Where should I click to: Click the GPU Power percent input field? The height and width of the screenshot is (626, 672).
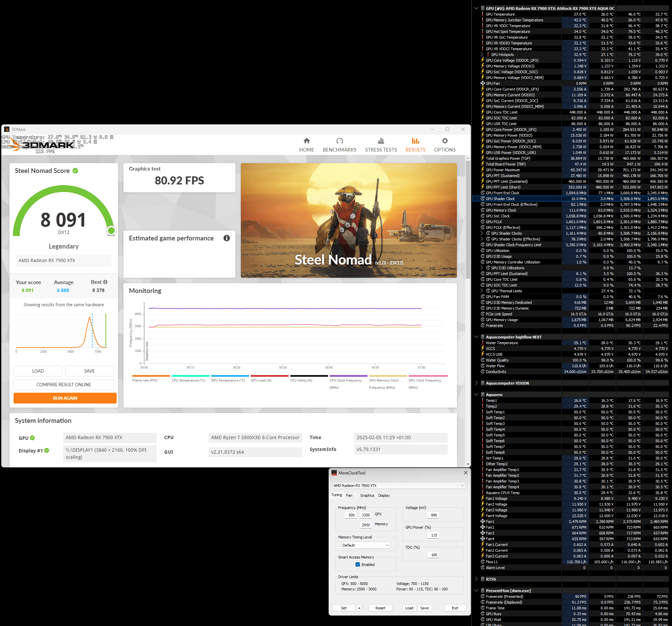(x=434, y=535)
